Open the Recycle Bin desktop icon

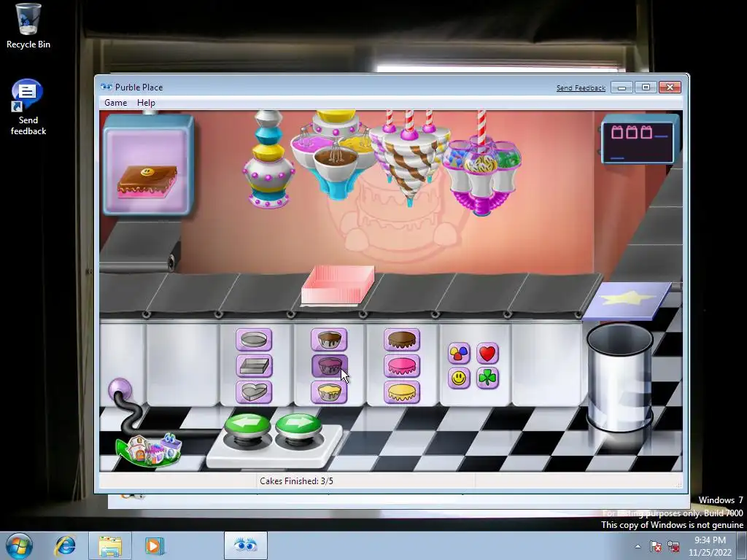point(28,26)
